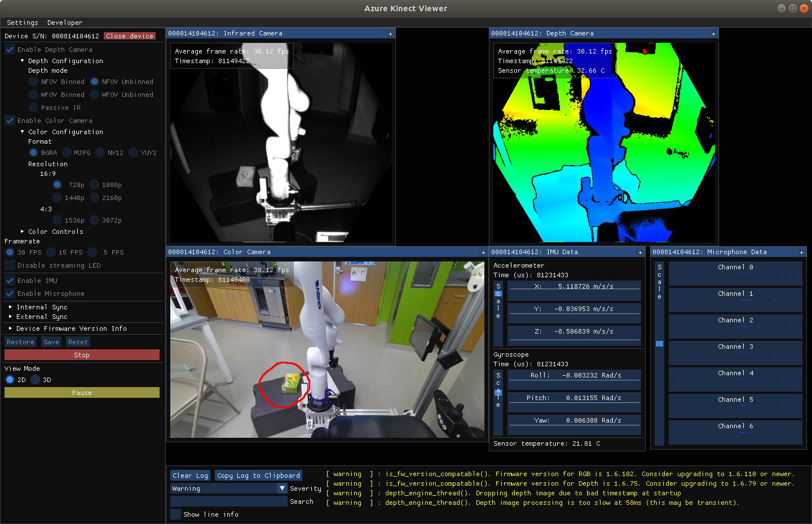The image size is (812, 524).
Task: Click the Infrared Camera image view
Action: pos(281,143)
